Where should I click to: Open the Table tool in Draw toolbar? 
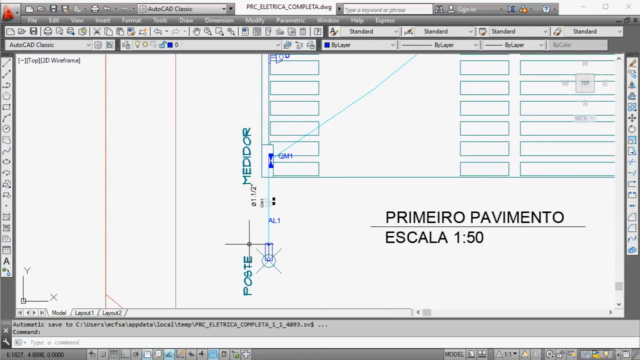coord(7,250)
